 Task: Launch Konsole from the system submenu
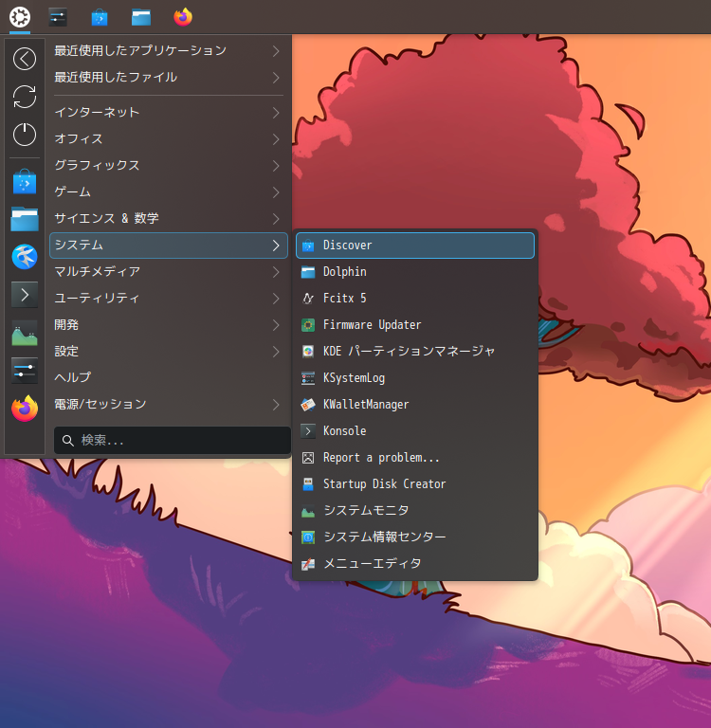(x=415, y=431)
